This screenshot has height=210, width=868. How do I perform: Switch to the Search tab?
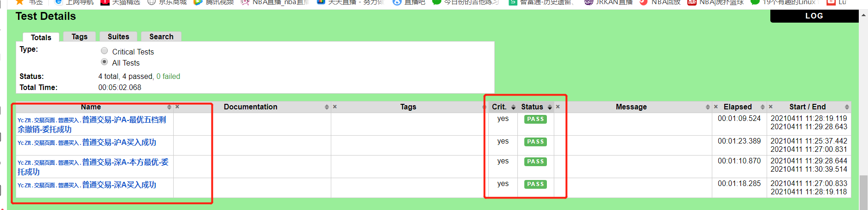tap(161, 36)
